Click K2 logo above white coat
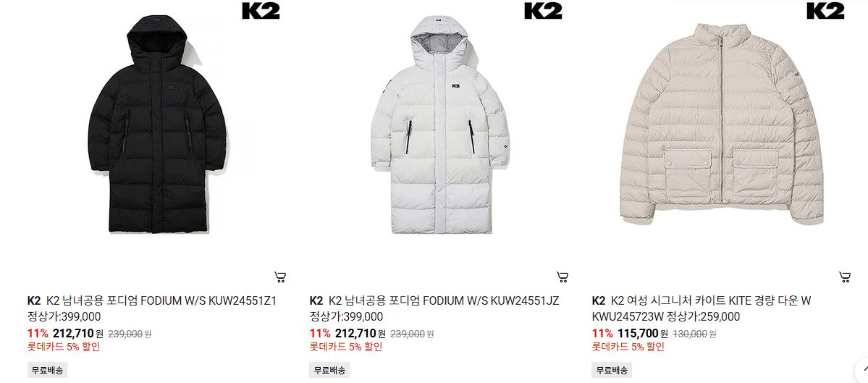Screen dimensions: 868x383 [543, 11]
